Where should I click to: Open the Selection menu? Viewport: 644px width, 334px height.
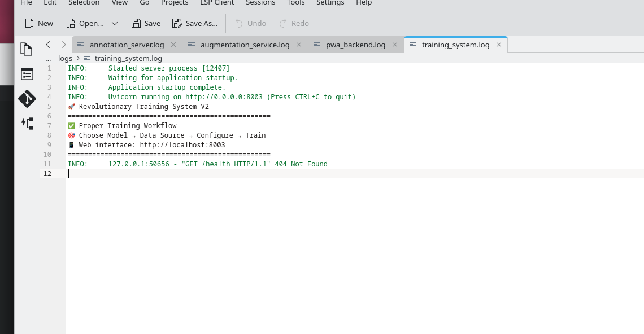(x=84, y=2)
